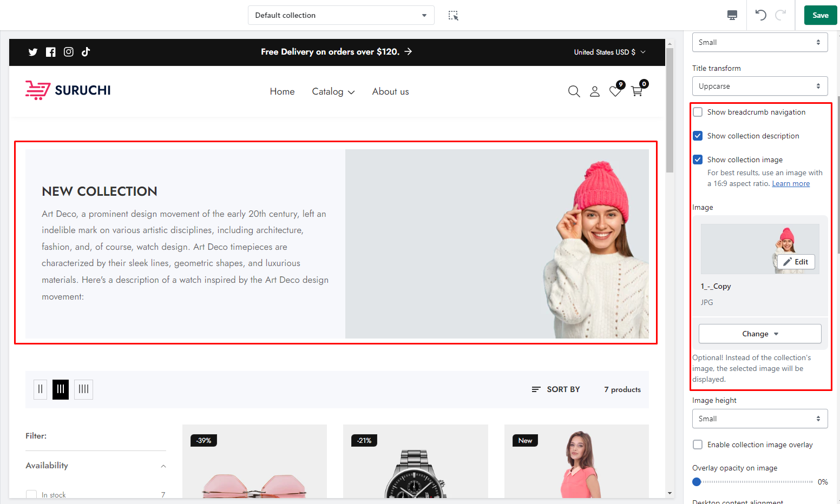840x504 pixels.
Task: Open the Title transform Uppercase dropdown
Action: [760, 86]
